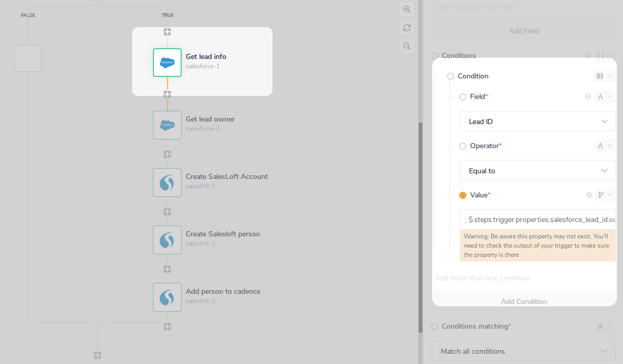Click the zoom in magnifier icon
Image resolution: width=623 pixels, height=364 pixels.
click(x=407, y=9)
